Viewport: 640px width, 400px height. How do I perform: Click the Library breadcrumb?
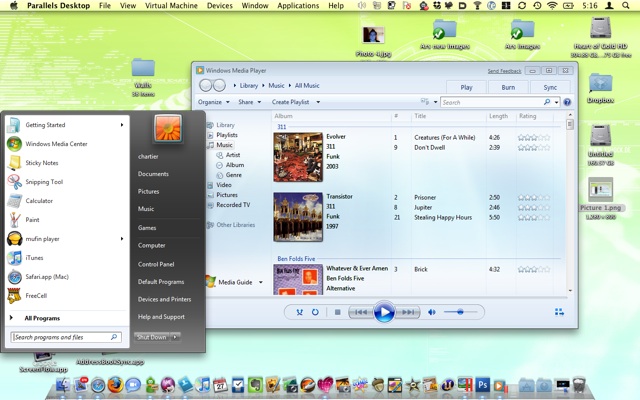pos(249,86)
